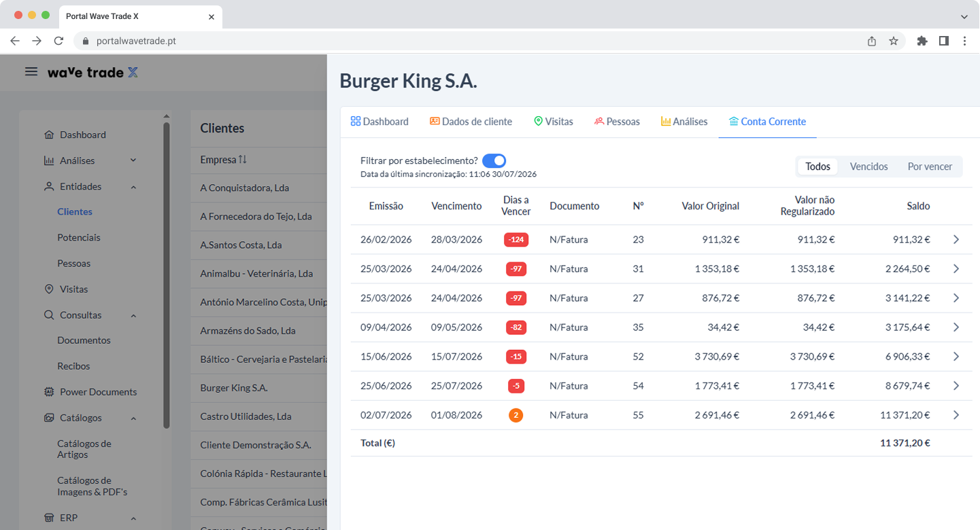Switch to the Análises tab in client panel
Image resolution: width=980 pixels, height=530 pixels.
(x=684, y=122)
